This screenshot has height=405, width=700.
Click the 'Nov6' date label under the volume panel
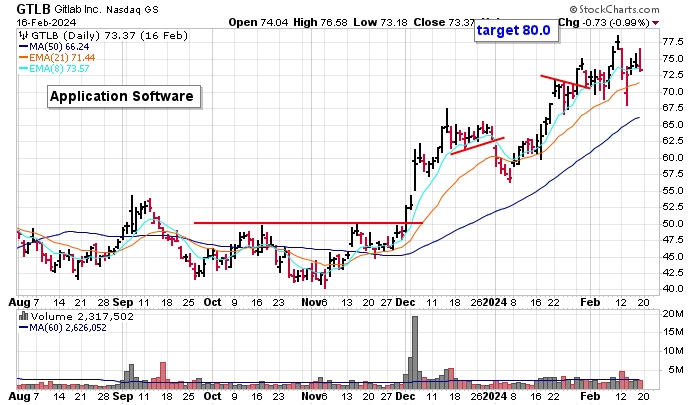(x=314, y=396)
